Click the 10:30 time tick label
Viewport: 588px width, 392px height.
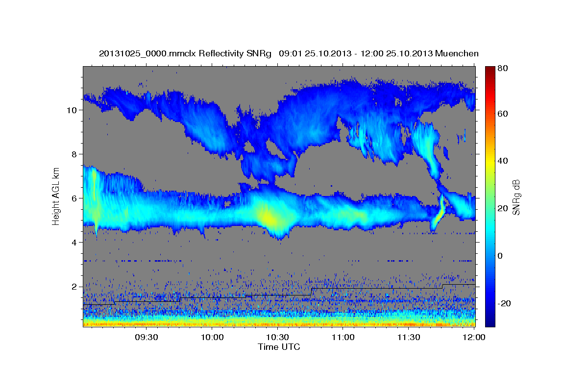pyautogui.click(x=277, y=337)
